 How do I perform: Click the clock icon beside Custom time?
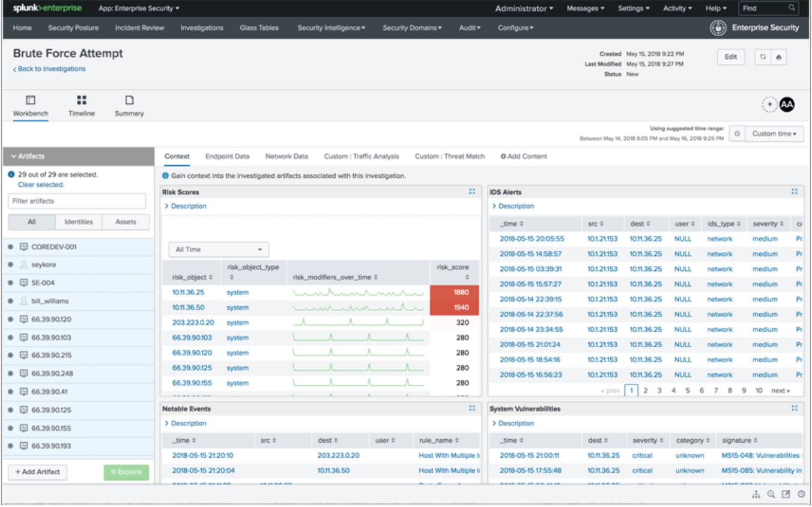pos(737,134)
